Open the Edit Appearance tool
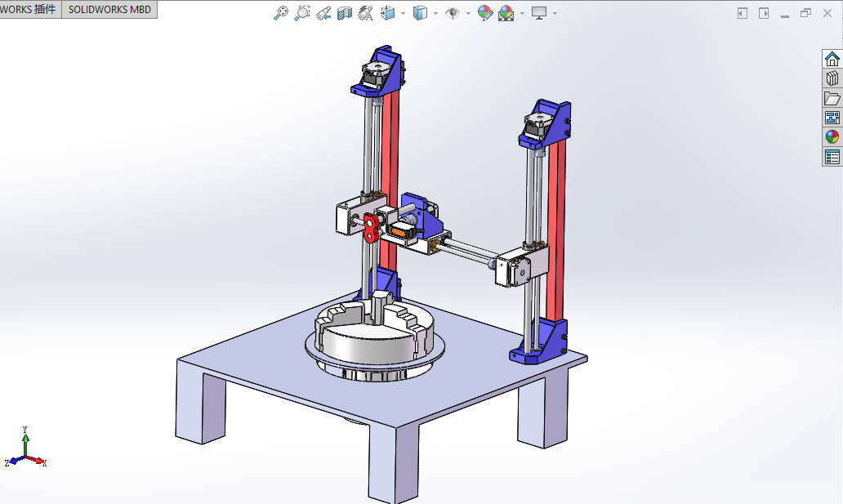843x504 pixels. (485, 13)
